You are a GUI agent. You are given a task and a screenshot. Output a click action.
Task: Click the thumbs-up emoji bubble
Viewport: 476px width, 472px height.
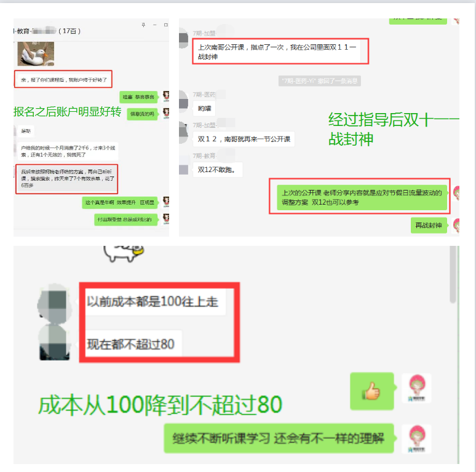point(372,391)
